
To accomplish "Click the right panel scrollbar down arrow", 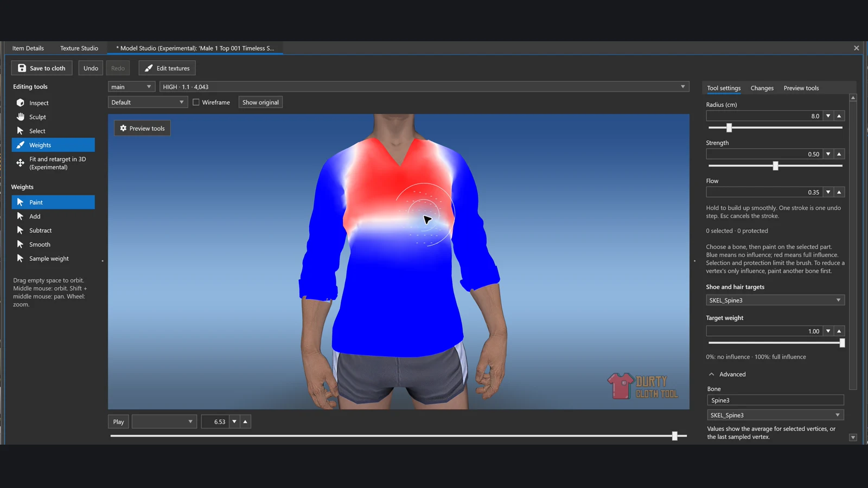I will (853, 438).
